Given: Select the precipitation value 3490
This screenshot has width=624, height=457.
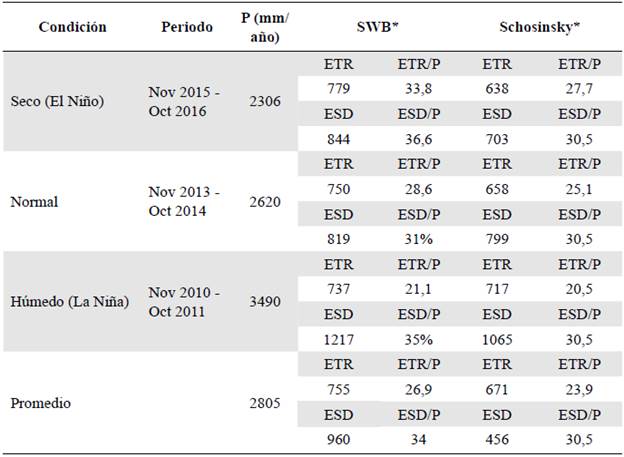Looking at the screenshot, I should click(x=263, y=301).
